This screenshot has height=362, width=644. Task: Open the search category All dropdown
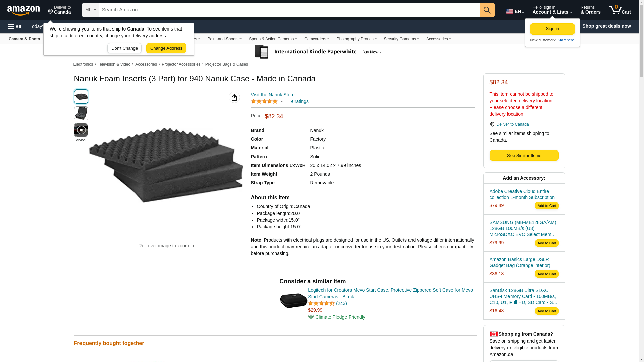click(x=91, y=10)
